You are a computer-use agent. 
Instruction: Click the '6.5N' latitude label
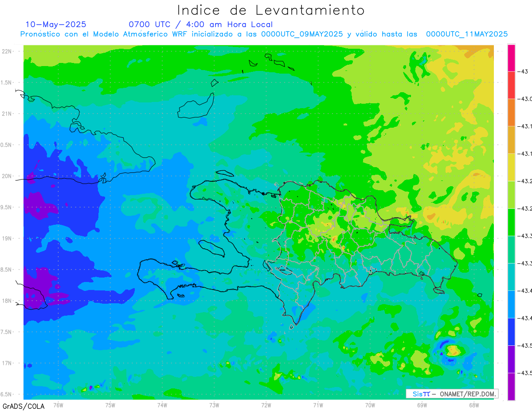point(7,395)
